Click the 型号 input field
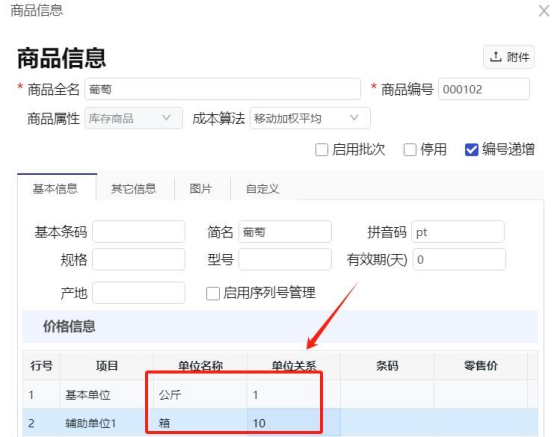Viewport: 554px width, 437px height. coord(285,259)
